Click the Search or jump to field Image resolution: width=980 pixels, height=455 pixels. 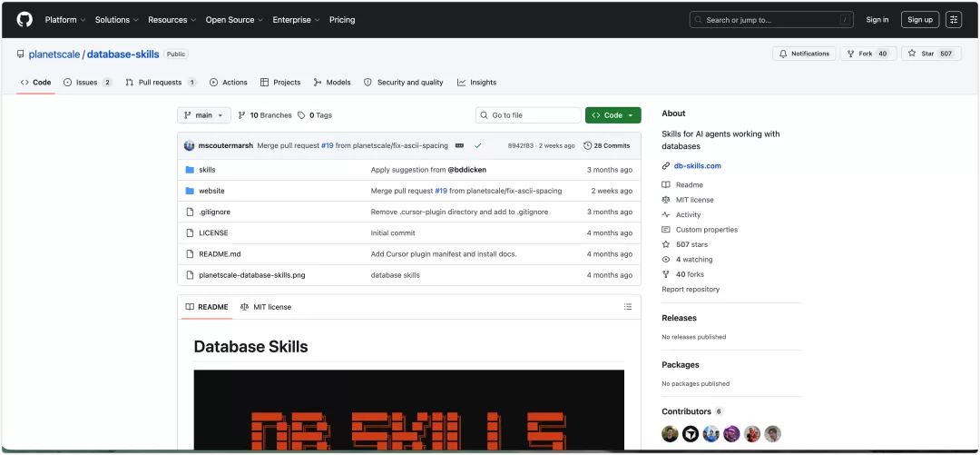[772, 20]
